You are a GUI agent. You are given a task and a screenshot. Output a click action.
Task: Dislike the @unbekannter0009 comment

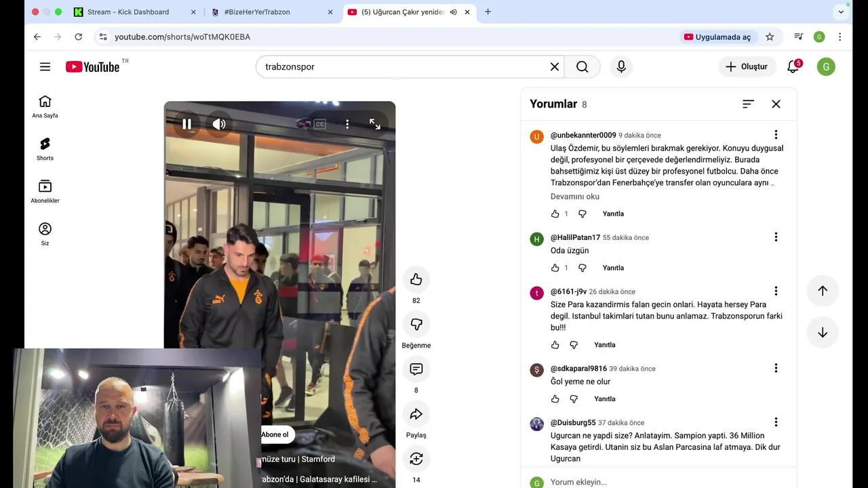[582, 213]
